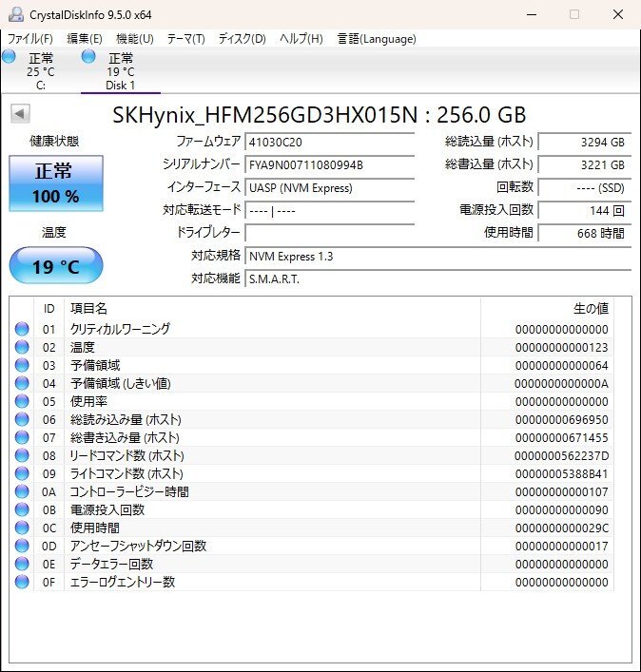Click status orb for エラーログエントリー数 row
The height and width of the screenshot is (672, 641).
[x=22, y=582]
